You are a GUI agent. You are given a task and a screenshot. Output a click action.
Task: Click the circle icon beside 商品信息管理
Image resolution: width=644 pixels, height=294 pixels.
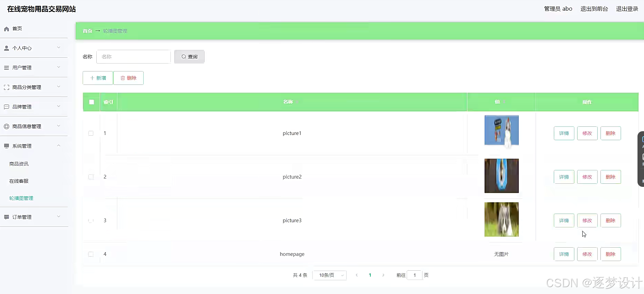(7, 127)
